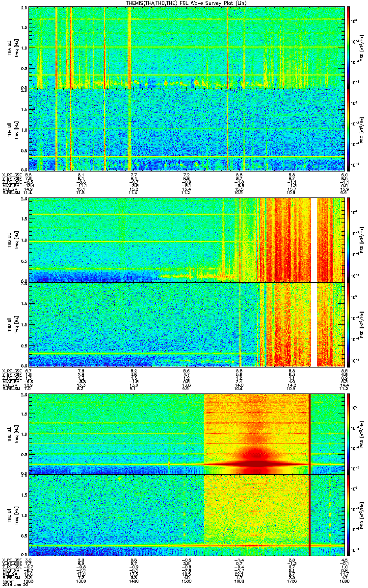Image resolution: width=368 pixels, height=588 pixels.
Task: Click the 1700 time tick label
Action: (291, 580)
